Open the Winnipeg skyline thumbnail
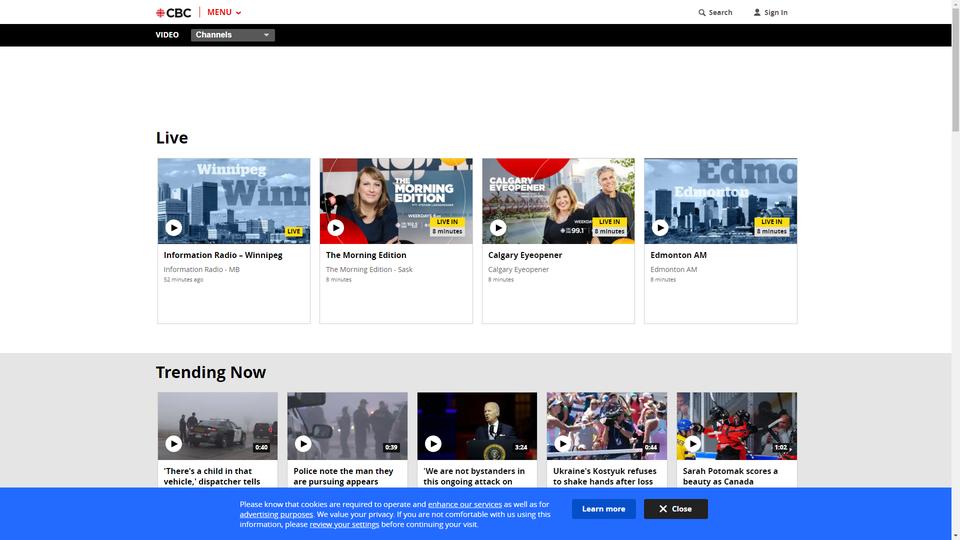The height and width of the screenshot is (540, 960). coord(234,201)
